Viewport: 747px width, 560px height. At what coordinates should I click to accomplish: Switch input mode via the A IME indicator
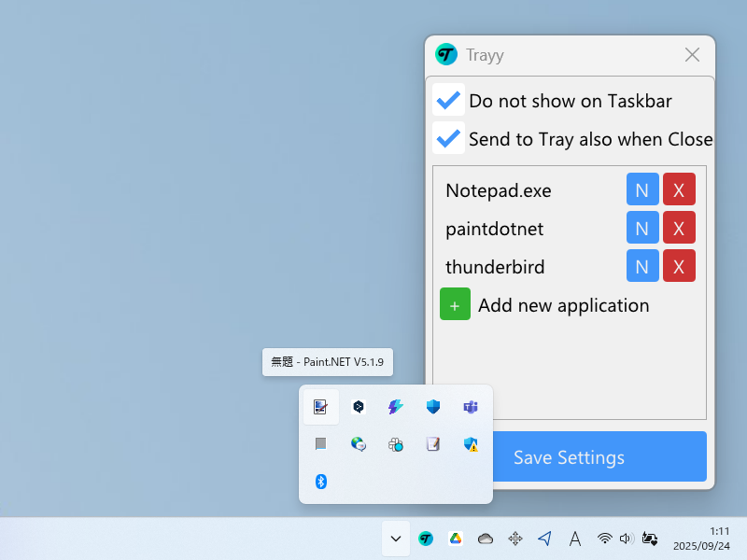coord(575,539)
